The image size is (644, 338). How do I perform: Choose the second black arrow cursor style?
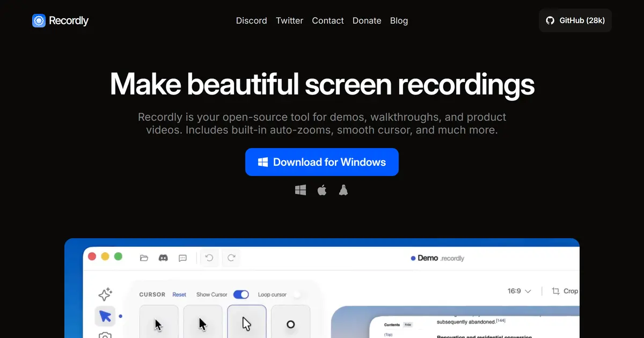(x=203, y=321)
